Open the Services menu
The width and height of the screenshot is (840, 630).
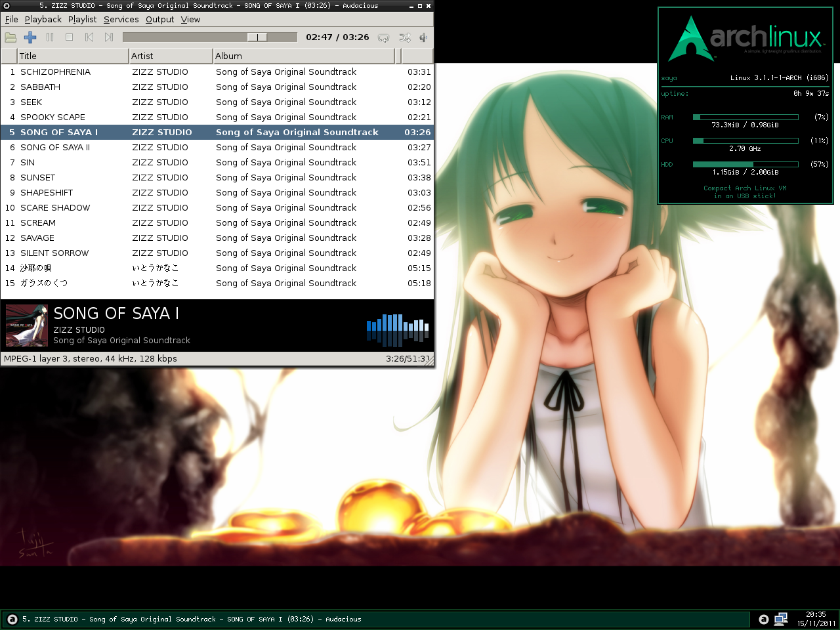[x=121, y=19]
